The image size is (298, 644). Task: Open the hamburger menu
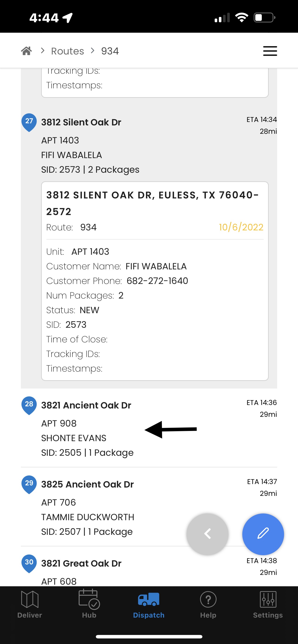270,51
